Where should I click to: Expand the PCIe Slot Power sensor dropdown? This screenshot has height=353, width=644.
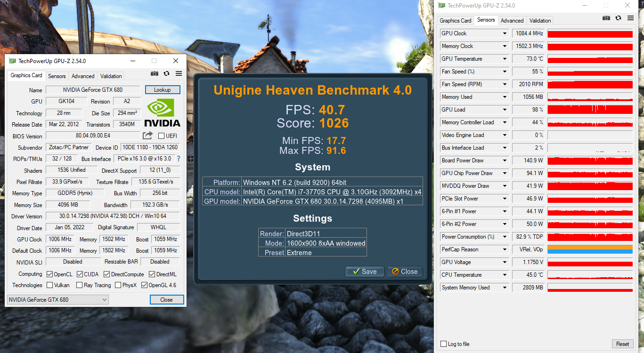505,199
